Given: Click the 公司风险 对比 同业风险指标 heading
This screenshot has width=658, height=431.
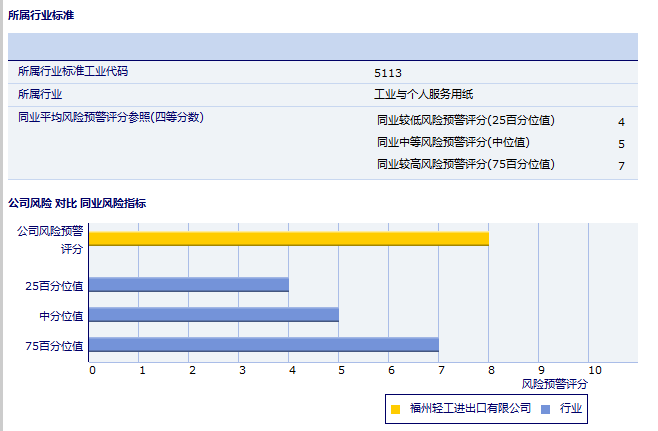Looking at the screenshot, I should [76, 203].
